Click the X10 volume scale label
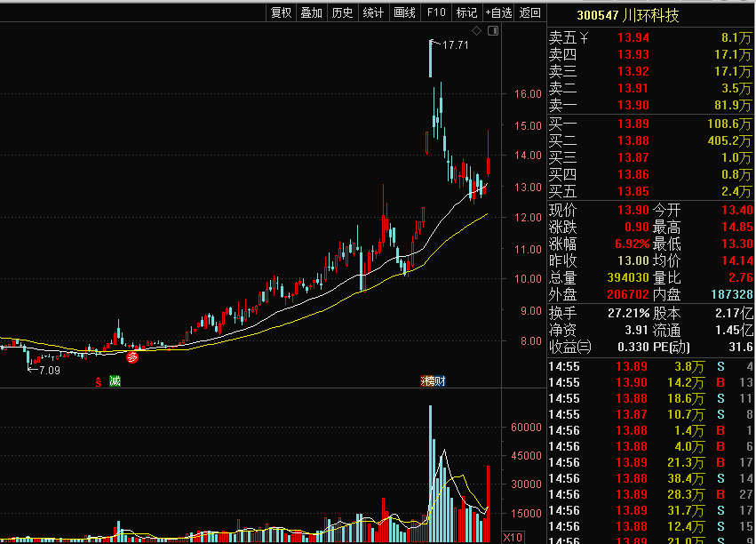756x544 pixels. coord(513,537)
